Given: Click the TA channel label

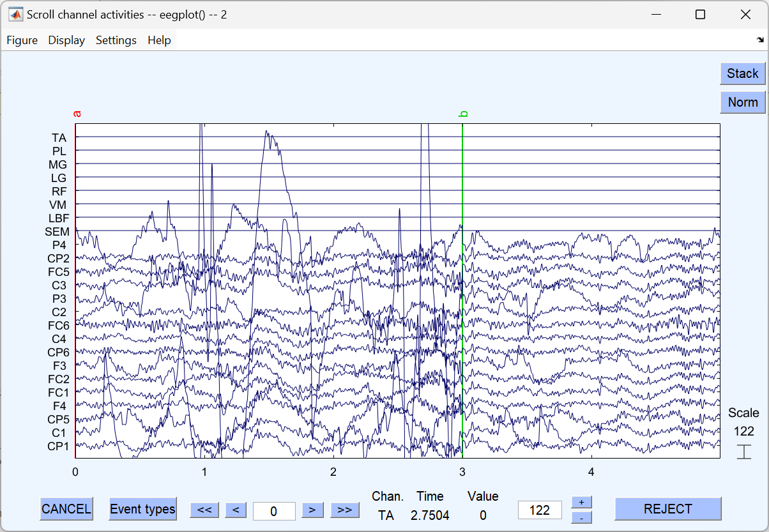Looking at the screenshot, I should (x=59, y=137).
